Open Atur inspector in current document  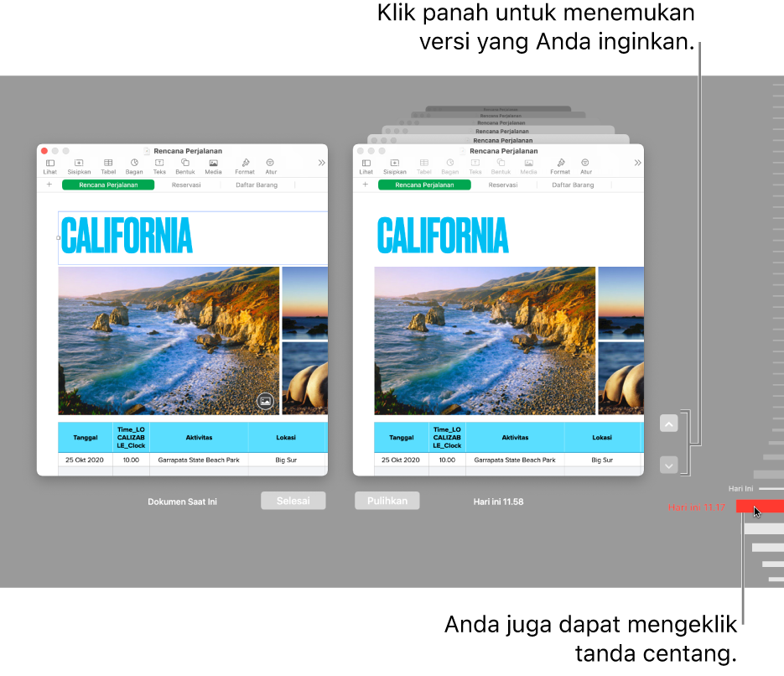tap(271, 167)
